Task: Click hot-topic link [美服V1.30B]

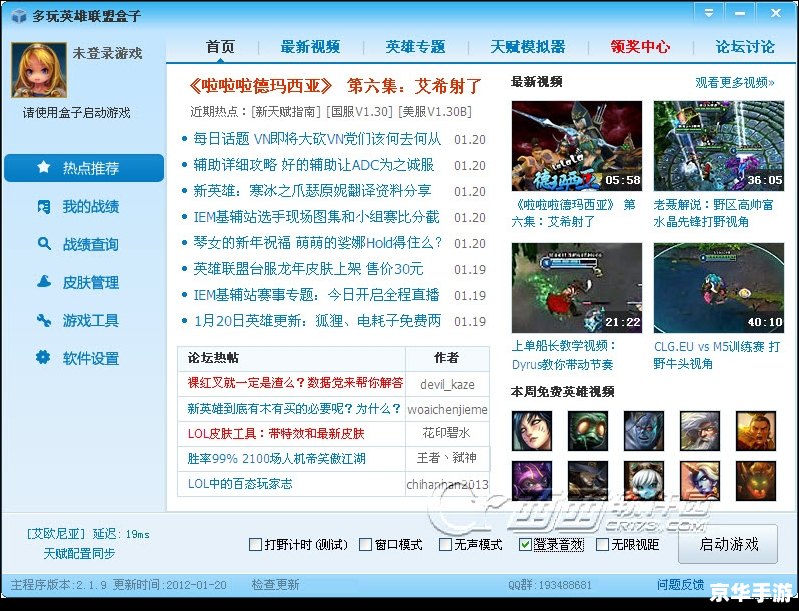Action: point(435,112)
